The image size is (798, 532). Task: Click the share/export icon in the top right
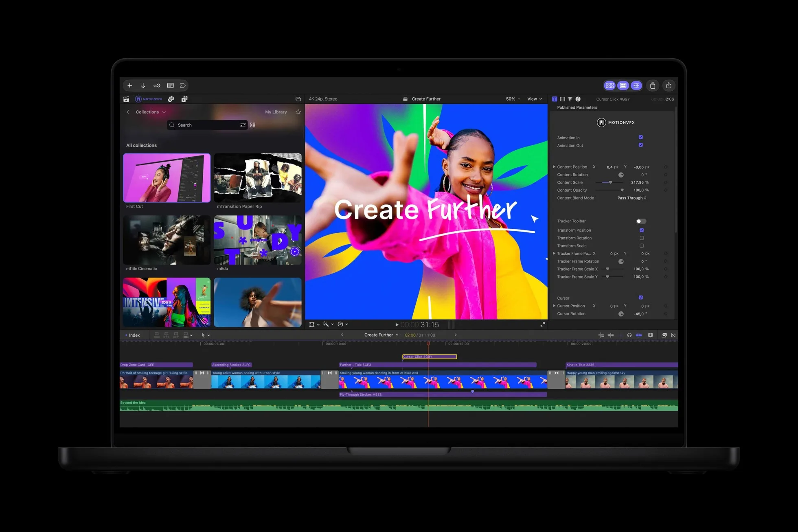tap(669, 85)
